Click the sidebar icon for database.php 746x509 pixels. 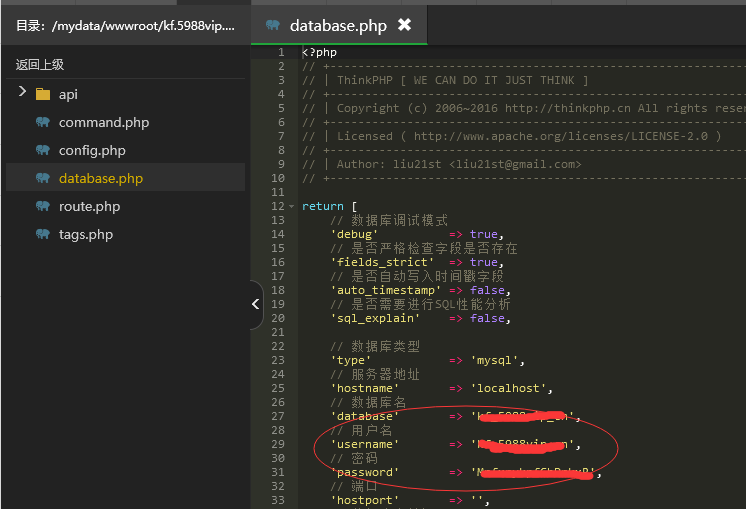tap(42, 178)
